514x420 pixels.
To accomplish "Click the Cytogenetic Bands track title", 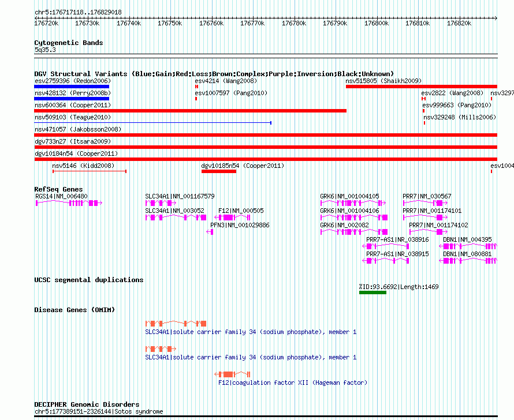I will click(69, 43).
